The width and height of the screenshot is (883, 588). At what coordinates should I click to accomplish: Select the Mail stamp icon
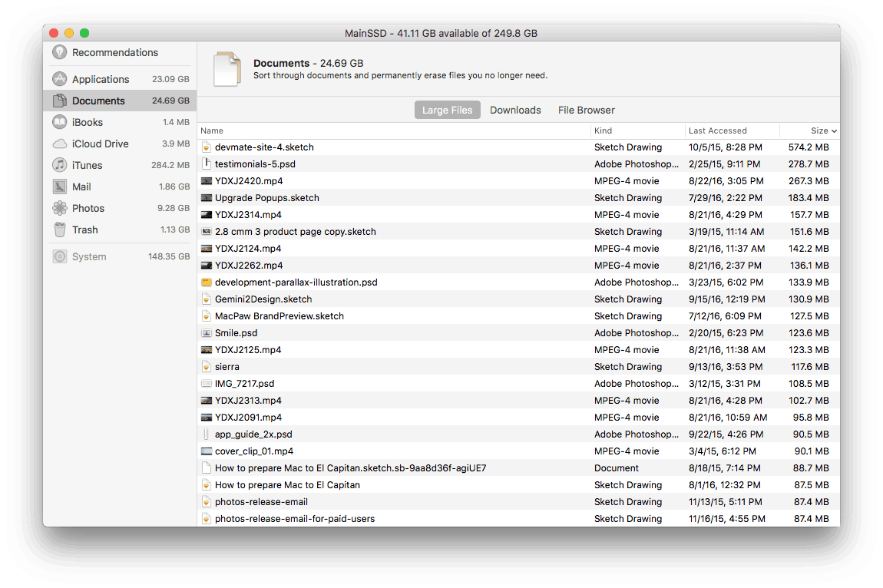point(60,187)
